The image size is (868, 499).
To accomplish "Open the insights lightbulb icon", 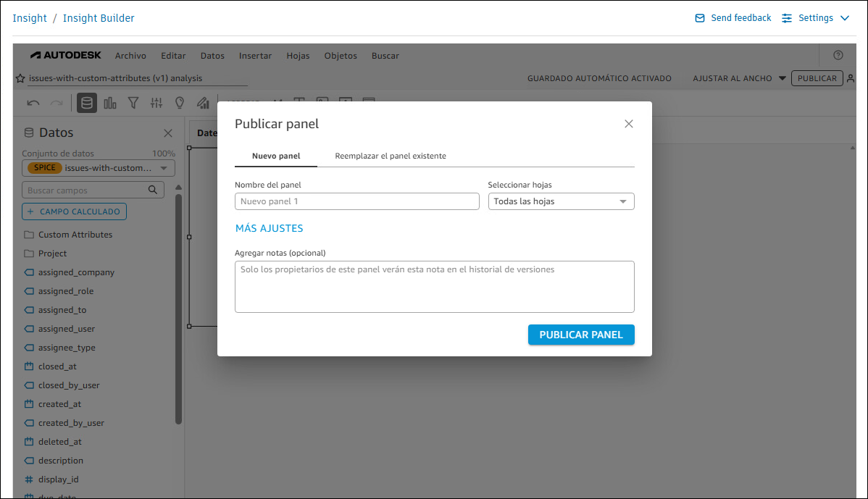I will point(179,102).
